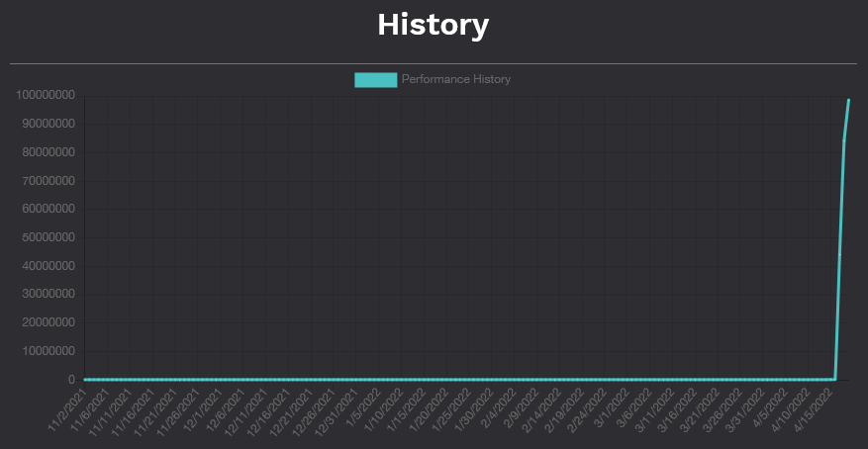Toggle the Performance History legend label
This screenshot has width=868, height=449.
456,79
